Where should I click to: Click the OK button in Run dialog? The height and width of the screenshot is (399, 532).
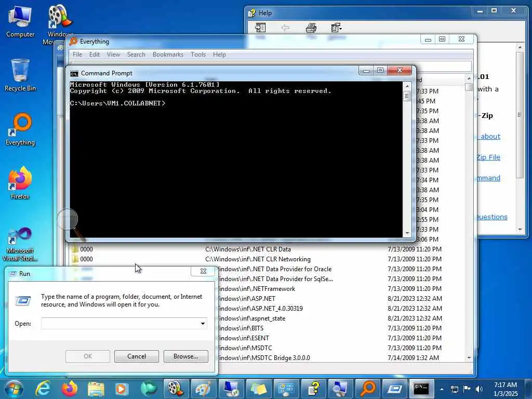[x=87, y=356]
